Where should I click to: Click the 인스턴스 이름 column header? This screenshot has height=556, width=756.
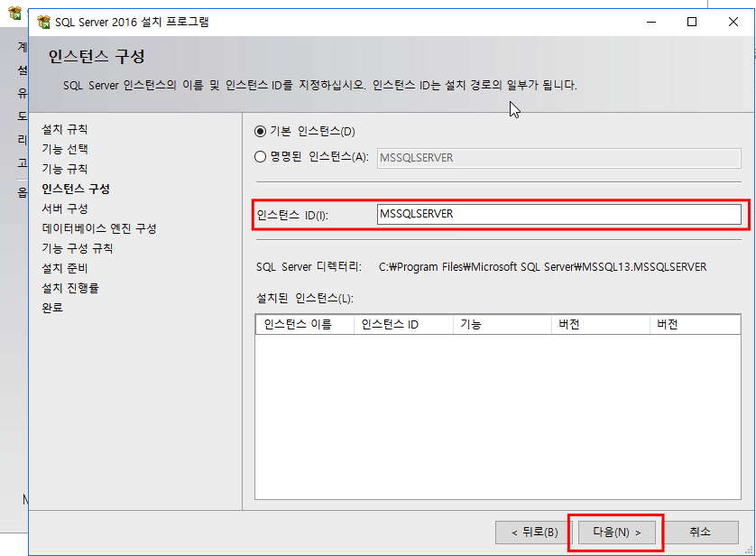click(x=305, y=325)
